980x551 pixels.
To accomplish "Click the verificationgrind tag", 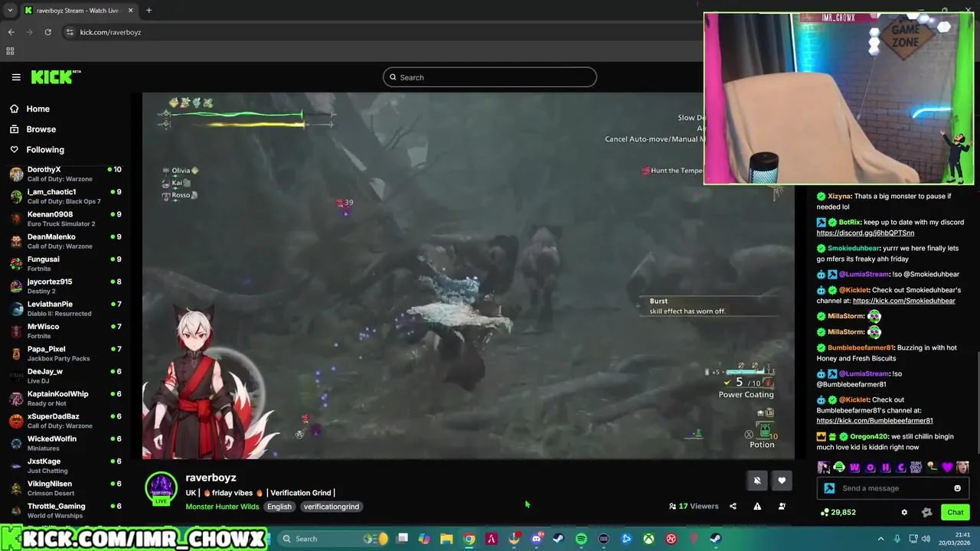I will point(331,507).
